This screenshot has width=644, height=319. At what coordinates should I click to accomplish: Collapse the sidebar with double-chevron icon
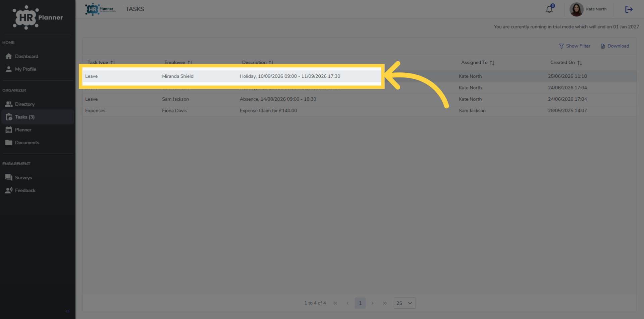click(67, 311)
